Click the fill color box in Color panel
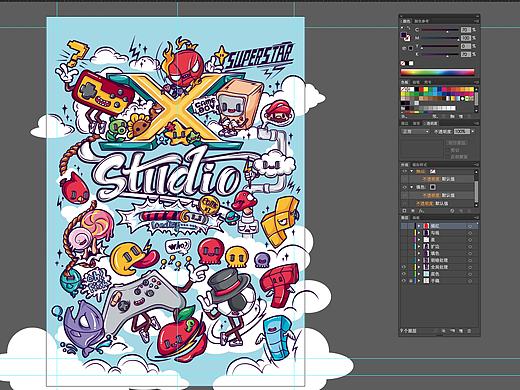Screen dimensions: 520x390 pyautogui.click(x=403, y=35)
